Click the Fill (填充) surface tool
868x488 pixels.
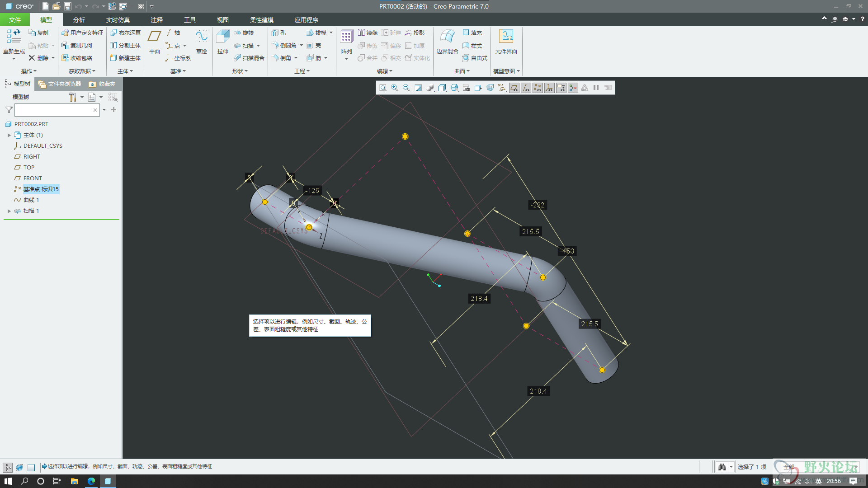click(x=472, y=33)
